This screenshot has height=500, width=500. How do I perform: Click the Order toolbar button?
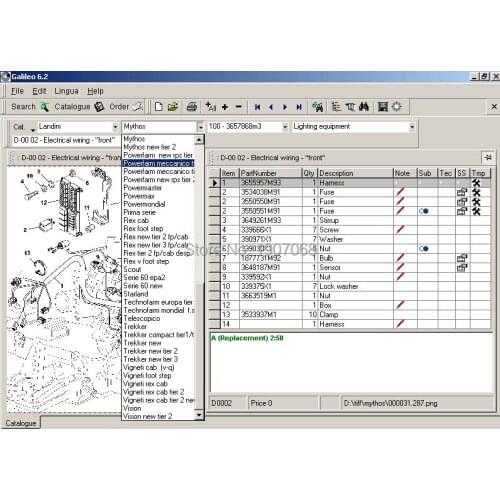(126, 107)
